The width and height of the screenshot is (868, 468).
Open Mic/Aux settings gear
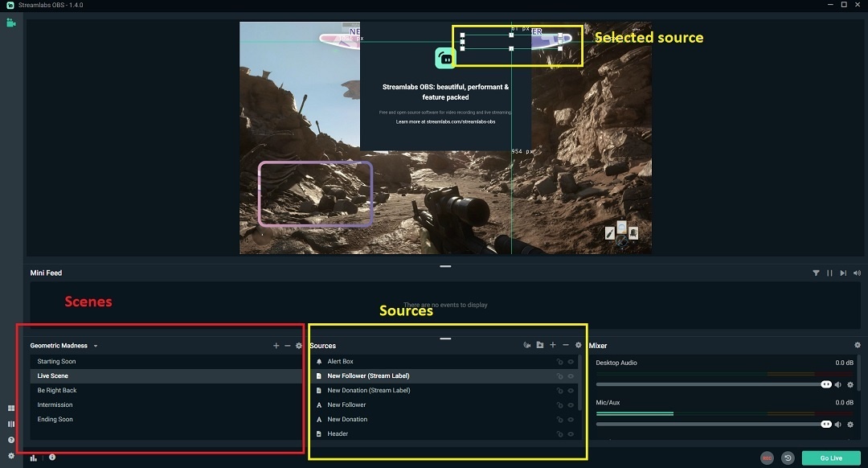pos(850,425)
